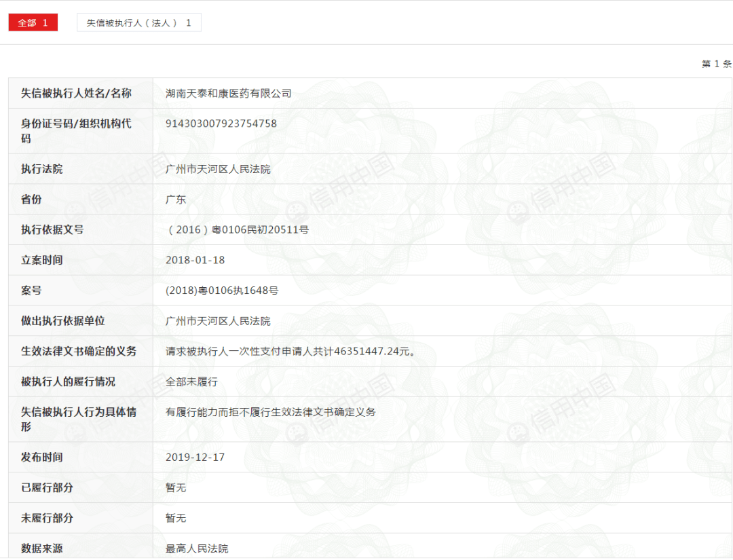Screen dimensions: 733x560
Task: Select case number (2018)粤0106执1648号
Action: point(222,291)
